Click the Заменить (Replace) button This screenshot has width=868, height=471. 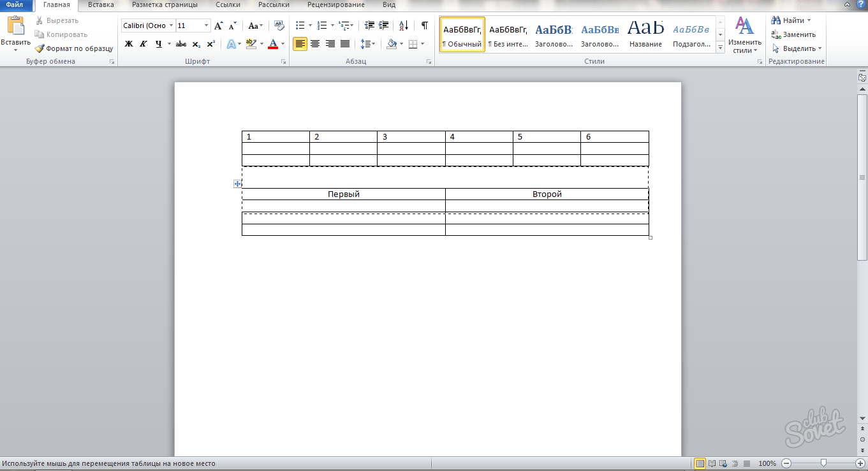click(x=794, y=34)
